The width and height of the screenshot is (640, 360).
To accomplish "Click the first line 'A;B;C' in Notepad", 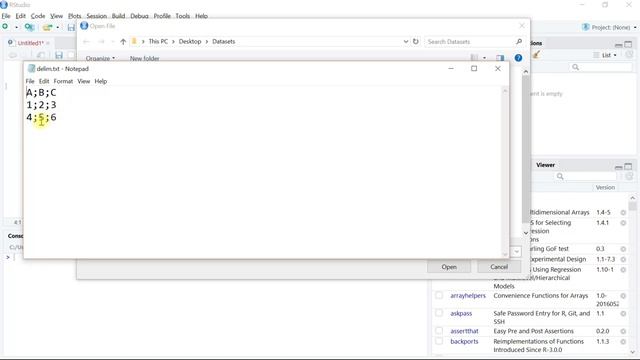I will [x=41, y=93].
